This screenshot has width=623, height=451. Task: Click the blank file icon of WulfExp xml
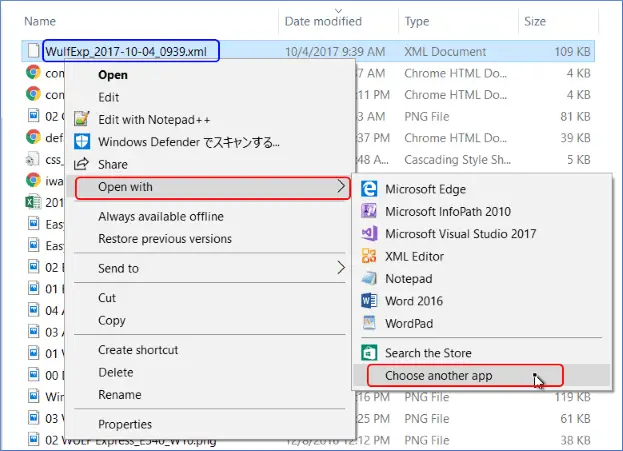[33, 51]
